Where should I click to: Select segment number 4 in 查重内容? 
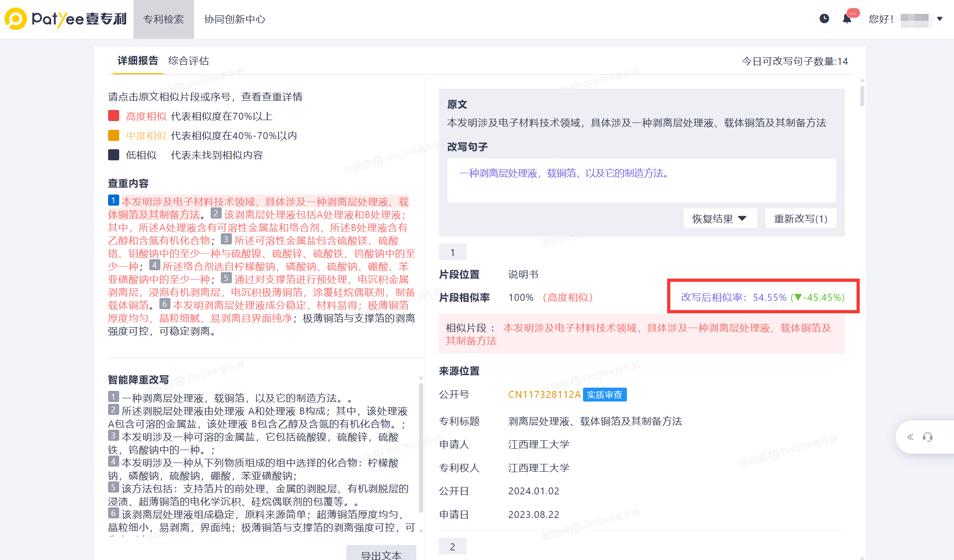(155, 265)
